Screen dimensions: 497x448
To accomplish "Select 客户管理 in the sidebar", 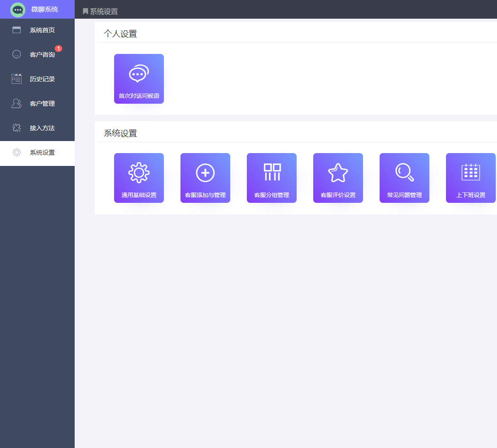I will click(x=42, y=104).
